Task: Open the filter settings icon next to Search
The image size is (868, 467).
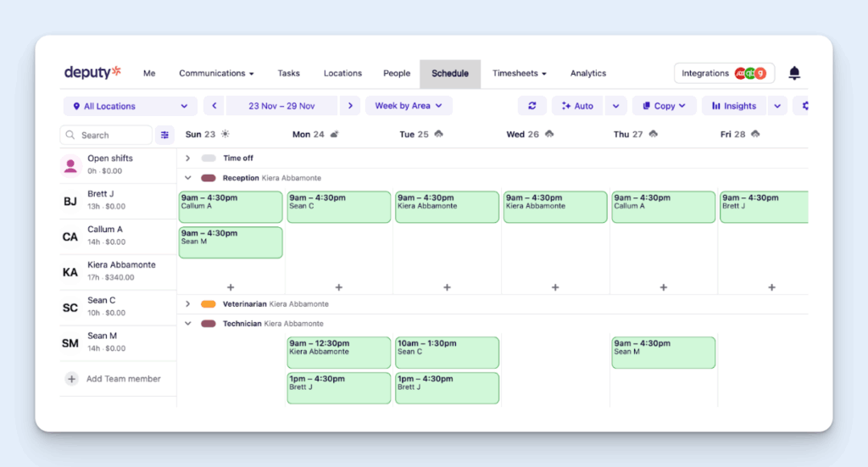Action: pos(164,135)
